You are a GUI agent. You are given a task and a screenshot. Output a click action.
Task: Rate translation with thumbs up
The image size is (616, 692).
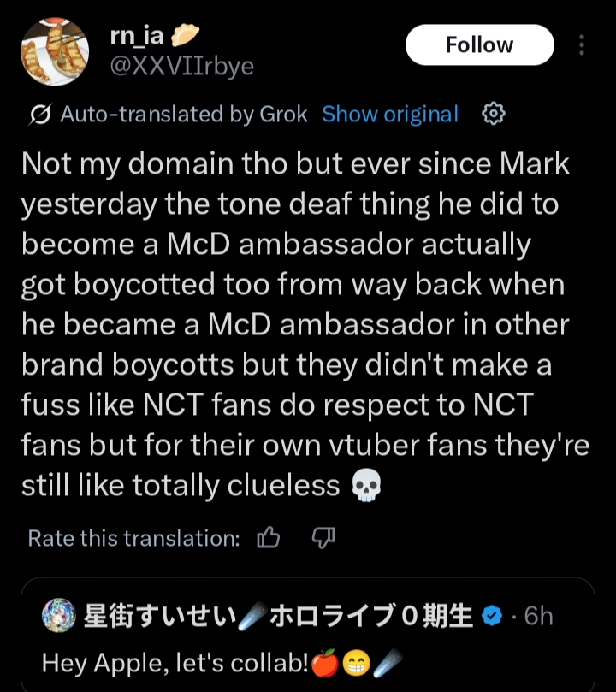(x=269, y=537)
